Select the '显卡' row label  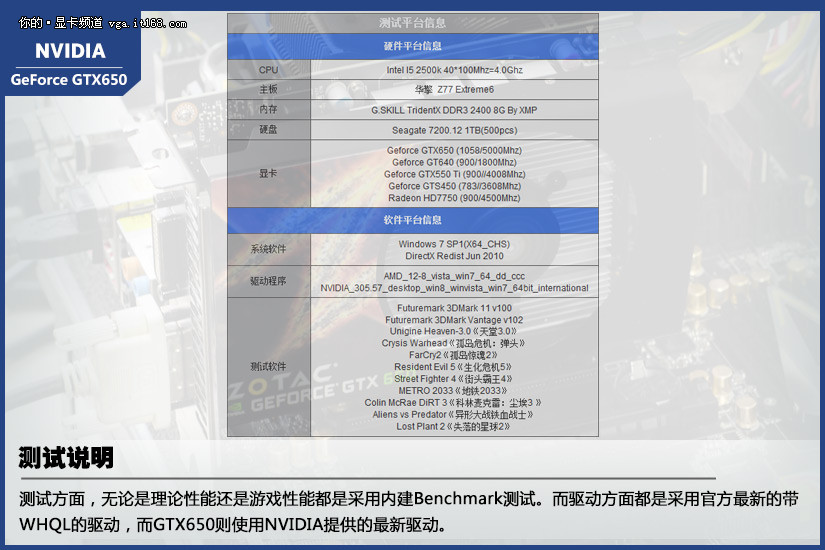point(268,173)
